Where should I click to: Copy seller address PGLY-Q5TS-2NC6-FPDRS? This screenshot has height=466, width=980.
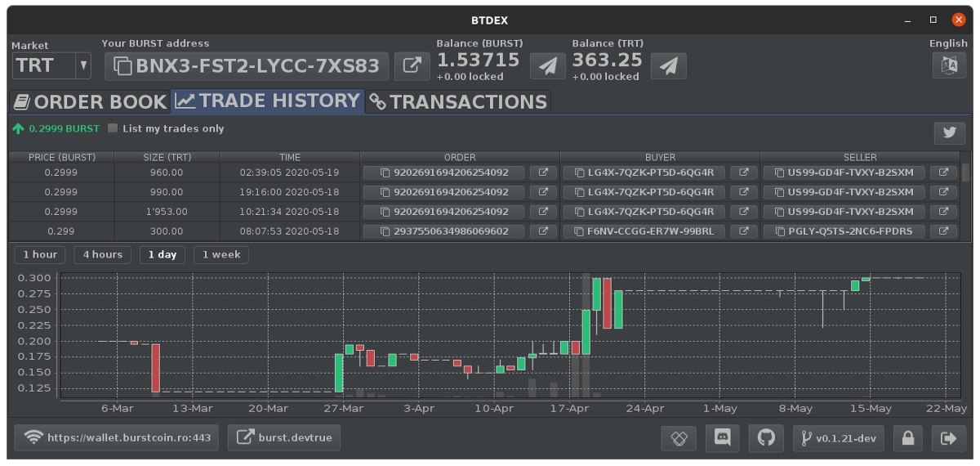click(x=844, y=231)
